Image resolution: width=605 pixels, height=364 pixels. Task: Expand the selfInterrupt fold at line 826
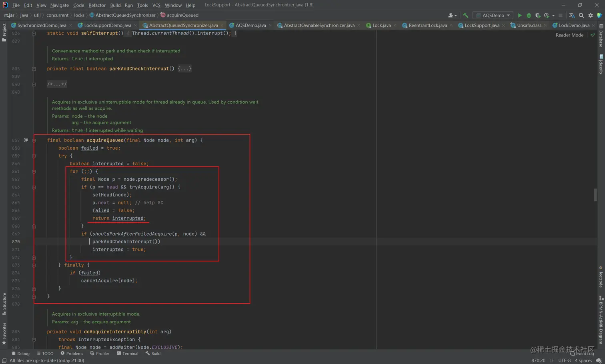pyautogui.click(x=34, y=33)
